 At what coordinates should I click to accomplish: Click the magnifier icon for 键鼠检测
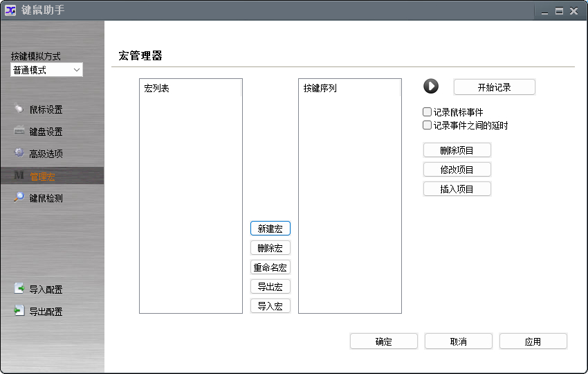19,197
